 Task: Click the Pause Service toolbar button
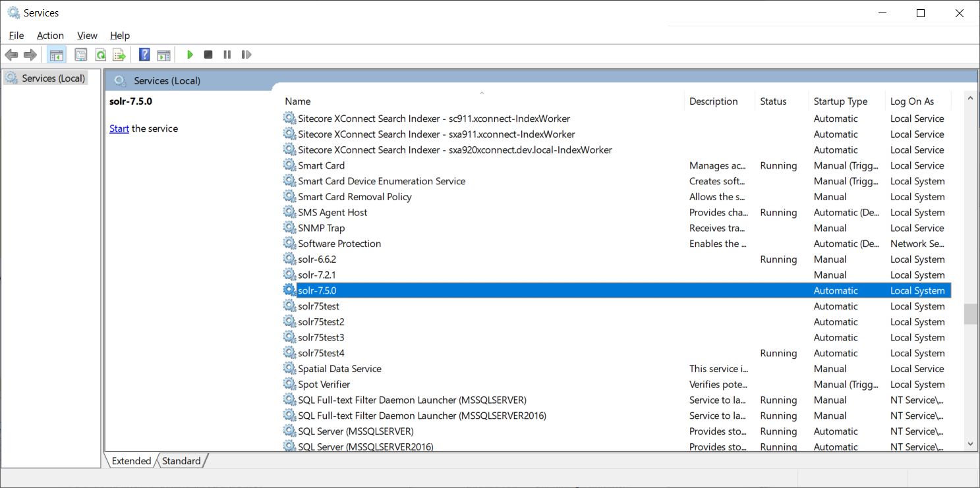(227, 55)
